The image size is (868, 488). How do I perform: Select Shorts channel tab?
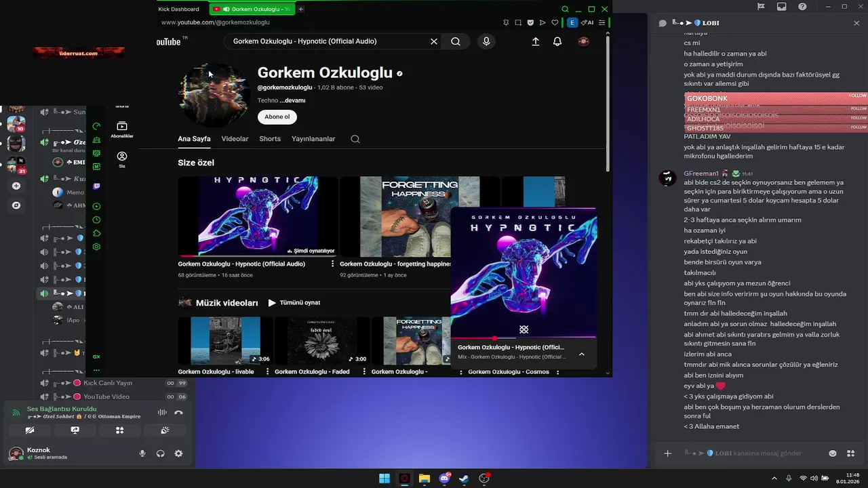270,139
